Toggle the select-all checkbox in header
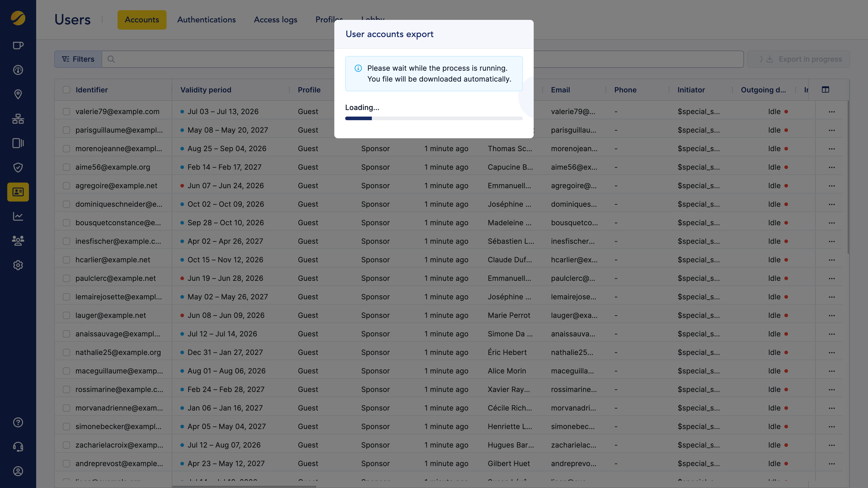The width and height of the screenshot is (868, 488). (x=66, y=90)
